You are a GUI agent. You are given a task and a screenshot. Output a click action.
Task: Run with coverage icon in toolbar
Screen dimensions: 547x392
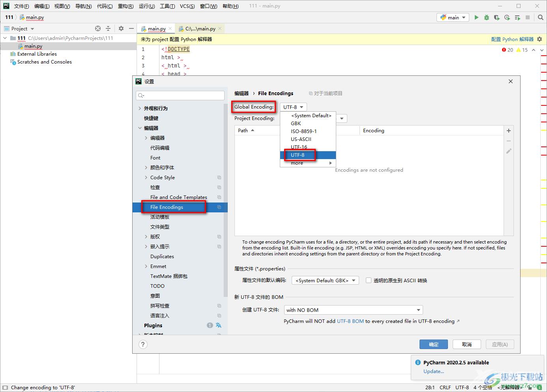click(497, 17)
